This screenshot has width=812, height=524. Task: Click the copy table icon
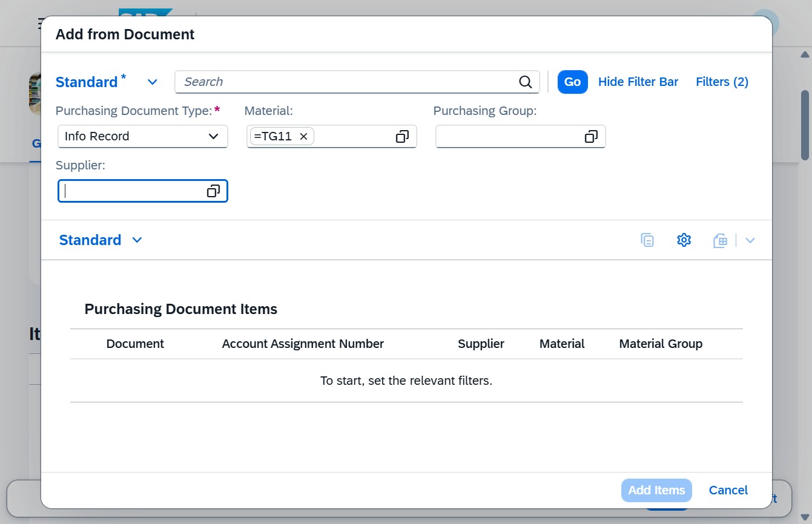[x=647, y=240]
